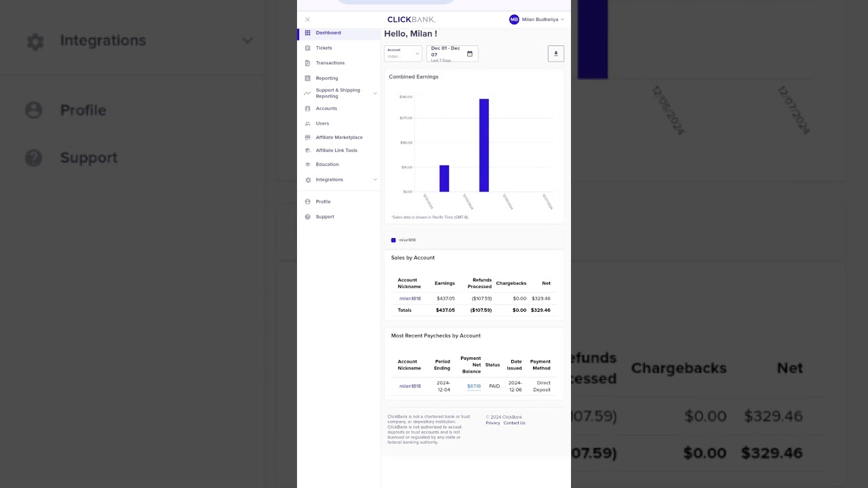Open Transactions via its sidebar icon
The height and width of the screenshot is (488, 868).
pyautogui.click(x=308, y=63)
